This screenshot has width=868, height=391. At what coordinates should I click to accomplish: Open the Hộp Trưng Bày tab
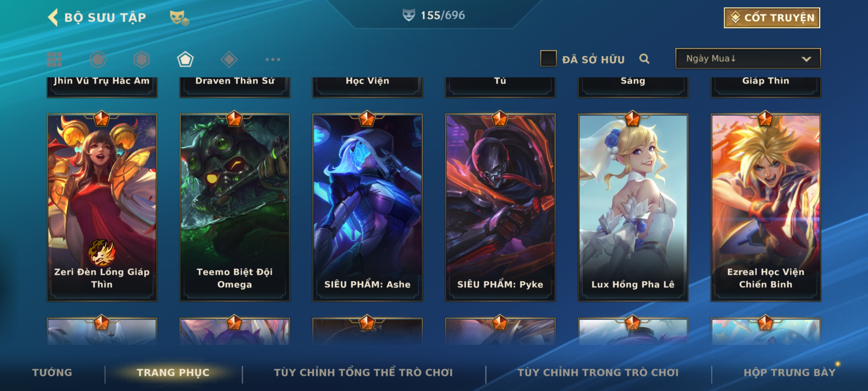790,373
